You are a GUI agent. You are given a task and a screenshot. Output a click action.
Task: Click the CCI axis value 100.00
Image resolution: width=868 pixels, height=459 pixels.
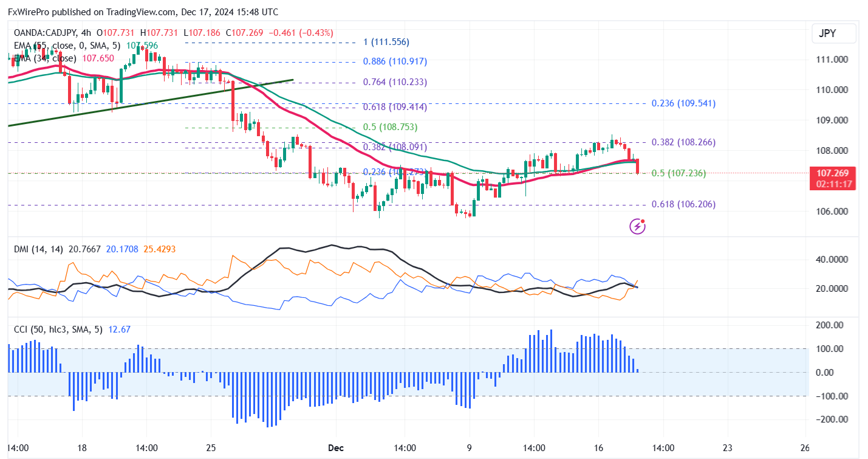[830, 349]
